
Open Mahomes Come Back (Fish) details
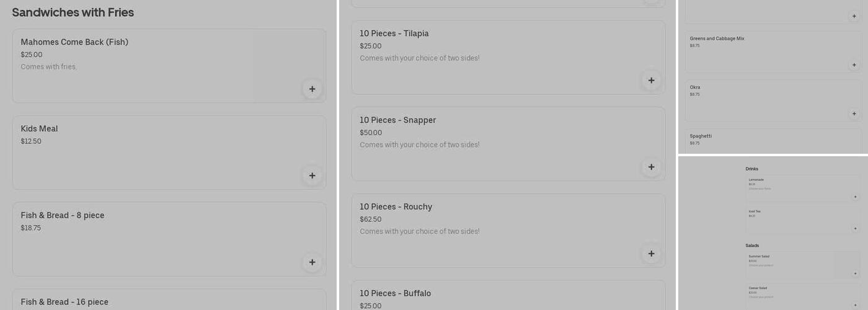coord(74,42)
